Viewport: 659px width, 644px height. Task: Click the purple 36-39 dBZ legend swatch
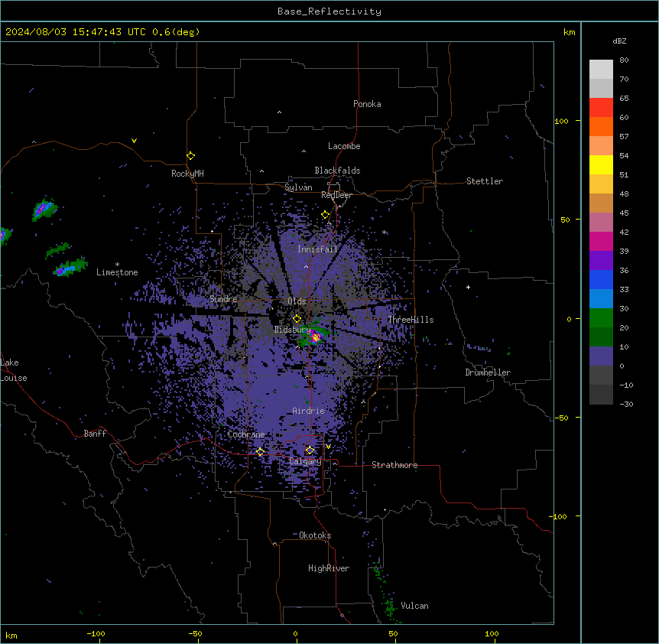pyautogui.click(x=601, y=261)
